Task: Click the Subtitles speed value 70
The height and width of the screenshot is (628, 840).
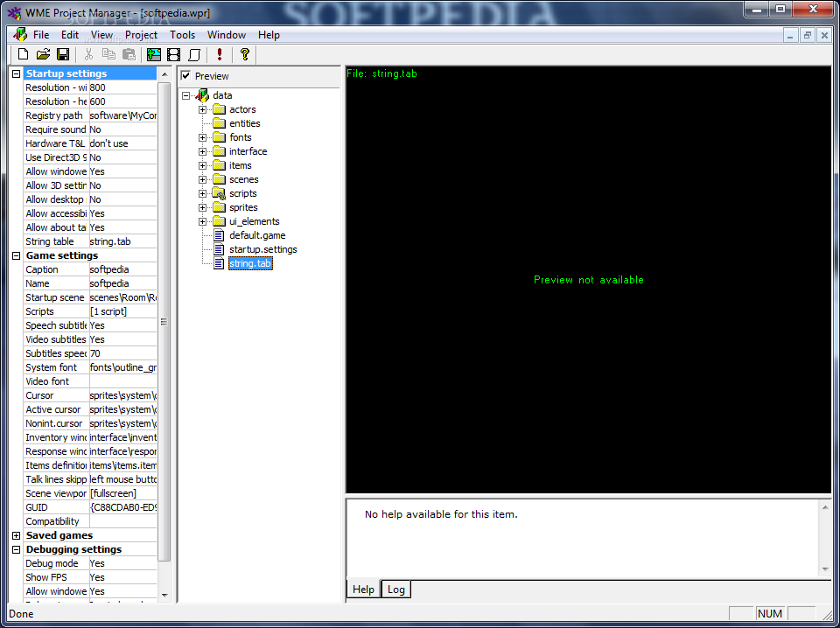Action: pos(122,353)
